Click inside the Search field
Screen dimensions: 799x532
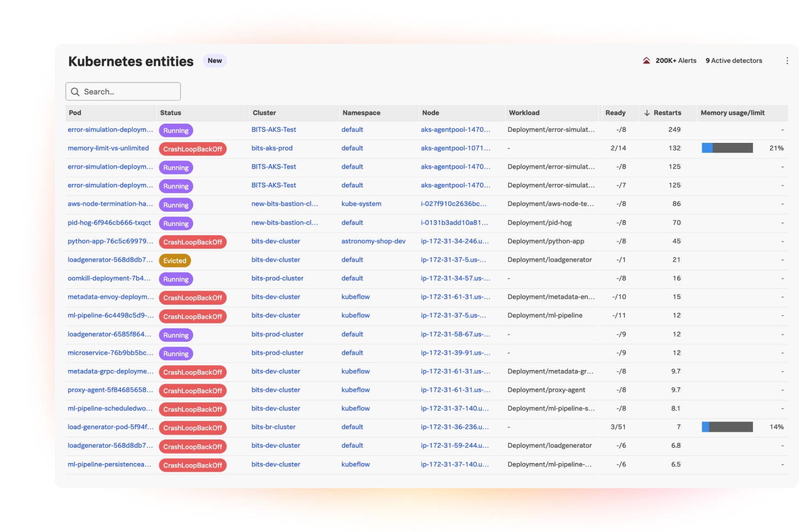(126, 91)
